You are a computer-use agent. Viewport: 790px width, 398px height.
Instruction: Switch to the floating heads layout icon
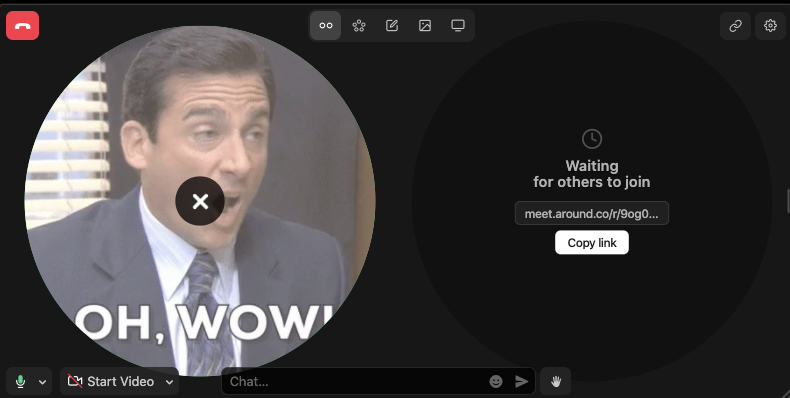coord(325,25)
